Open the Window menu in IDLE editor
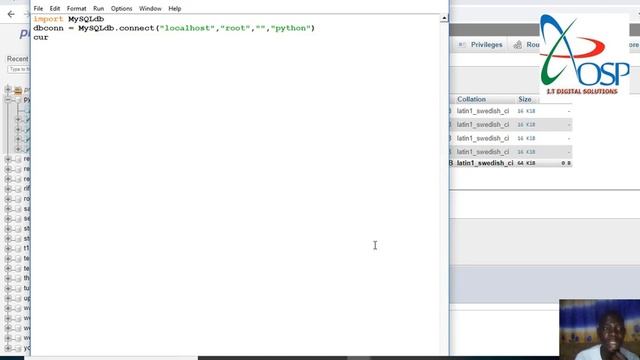This screenshot has height=360, width=640. click(150, 8)
